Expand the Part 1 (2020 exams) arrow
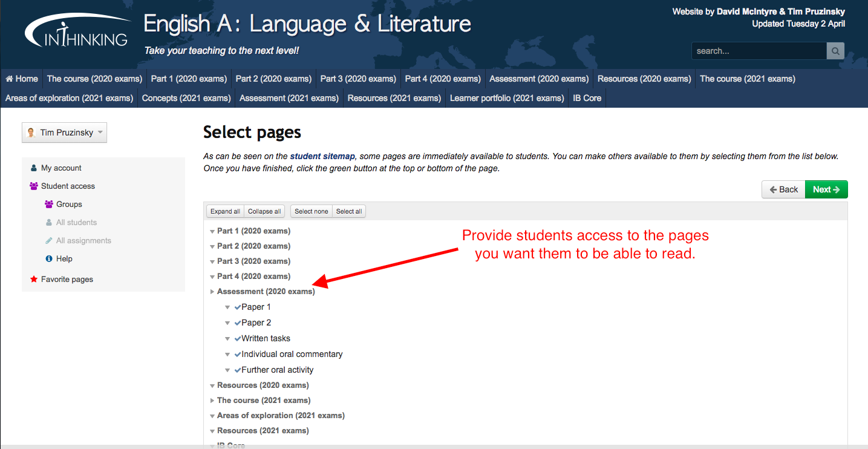 pos(212,231)
